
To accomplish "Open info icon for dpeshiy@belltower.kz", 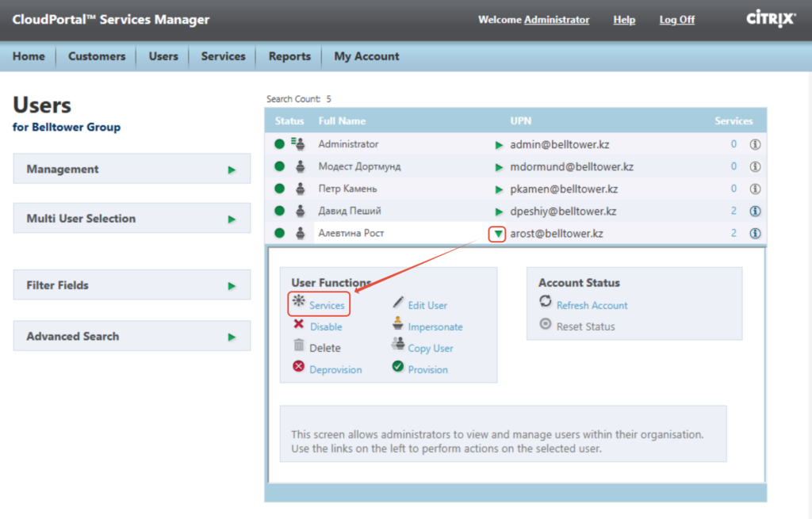I will [x=755, y=211].
